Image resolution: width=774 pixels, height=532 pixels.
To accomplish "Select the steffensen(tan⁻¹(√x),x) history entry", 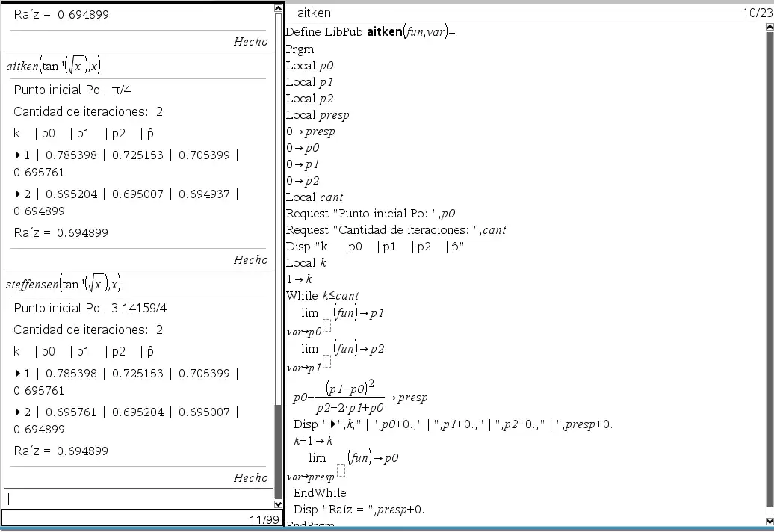I will point(64,284).
